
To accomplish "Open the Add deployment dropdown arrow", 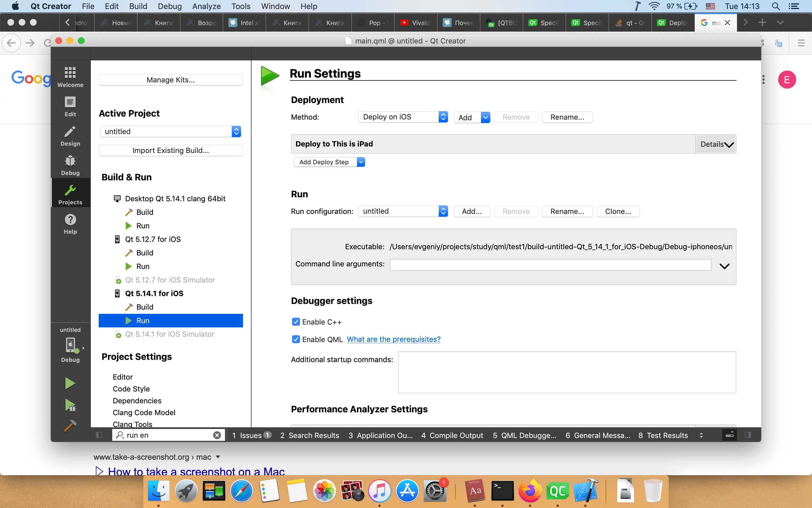I will pos(486,117).
